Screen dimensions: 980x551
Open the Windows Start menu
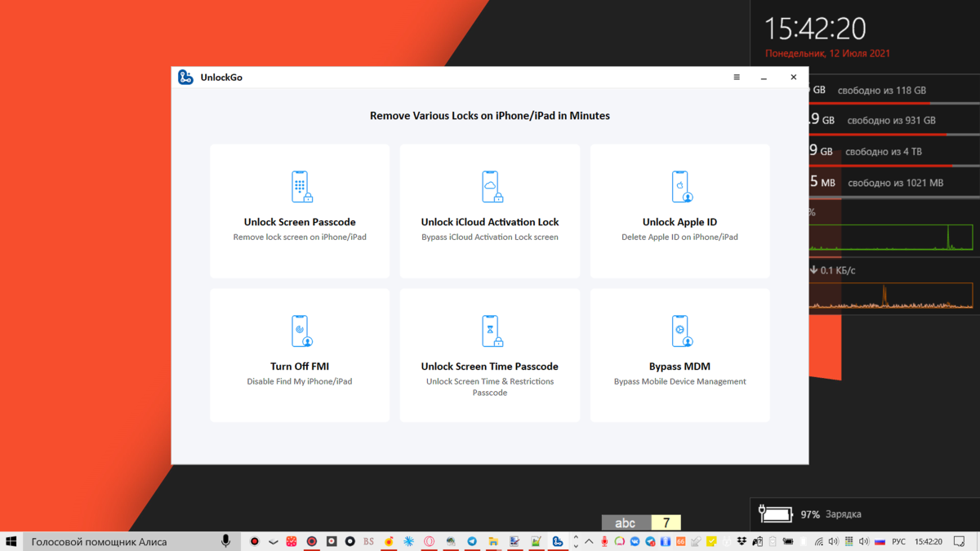(11, 541)
